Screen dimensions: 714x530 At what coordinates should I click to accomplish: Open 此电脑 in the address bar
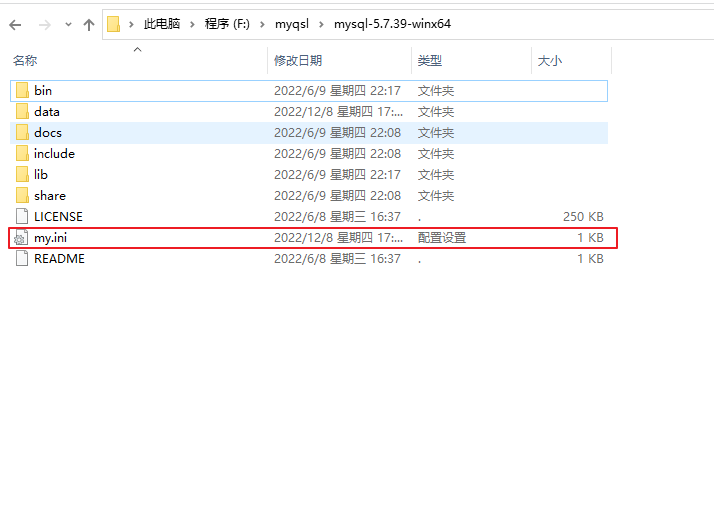(x=162, y=24)
